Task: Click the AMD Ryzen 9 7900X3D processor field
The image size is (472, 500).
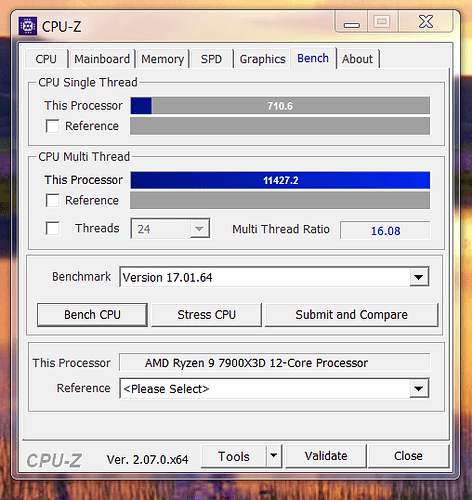Action: [x=275, y=363]
